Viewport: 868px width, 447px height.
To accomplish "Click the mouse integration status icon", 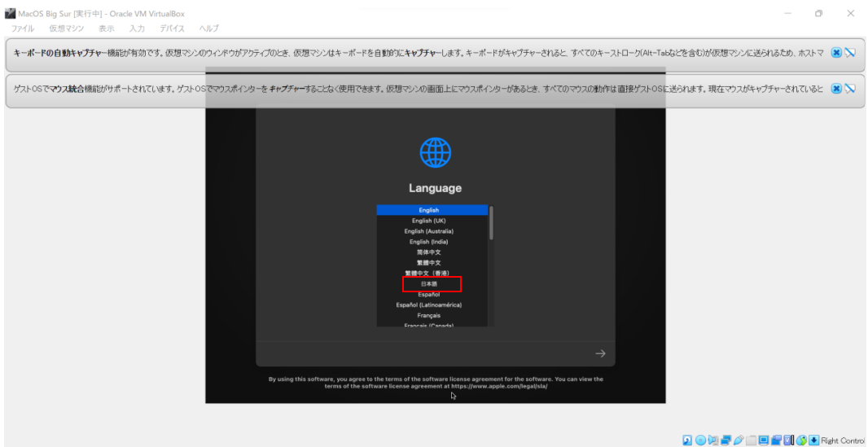I will 801,440.
